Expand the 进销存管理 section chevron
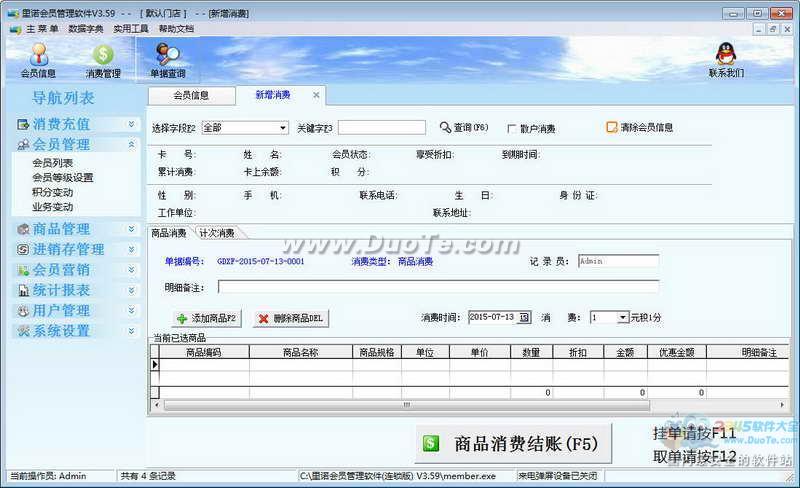800x488 pixels. 132,249
